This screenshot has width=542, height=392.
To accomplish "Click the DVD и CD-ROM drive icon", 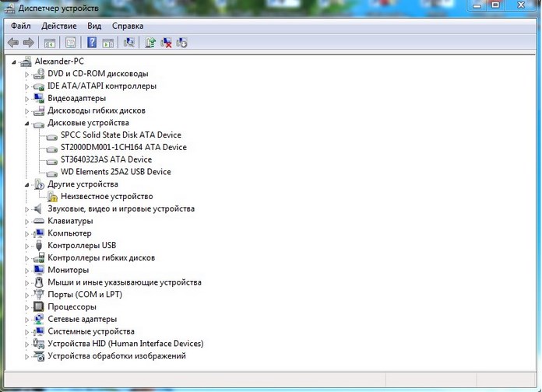I will point(39,74).
